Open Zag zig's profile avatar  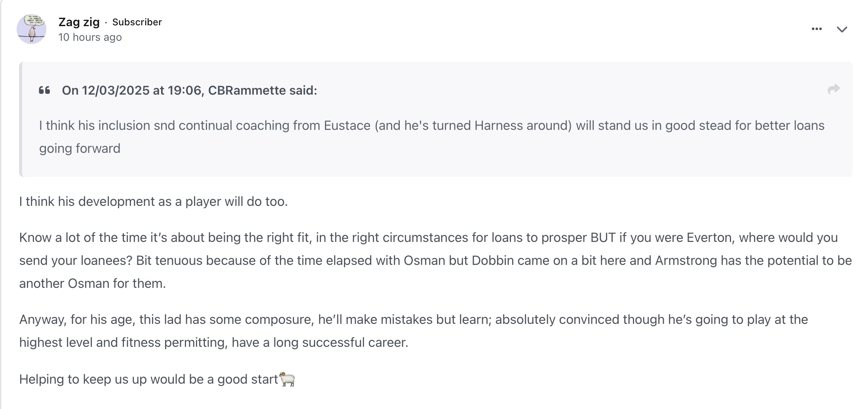(x=31, y=29)
